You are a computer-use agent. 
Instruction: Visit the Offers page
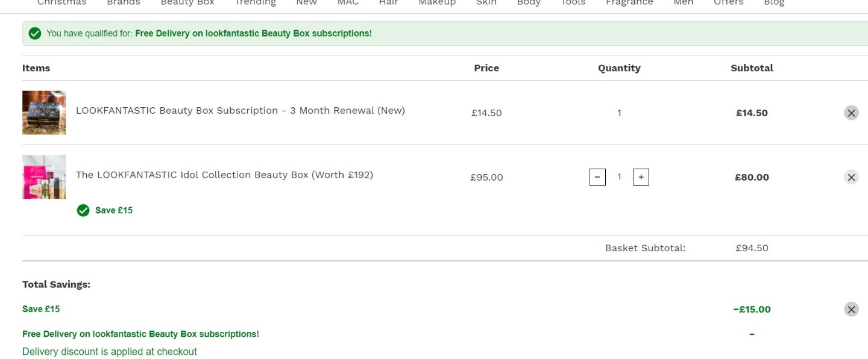click(729, 2)
